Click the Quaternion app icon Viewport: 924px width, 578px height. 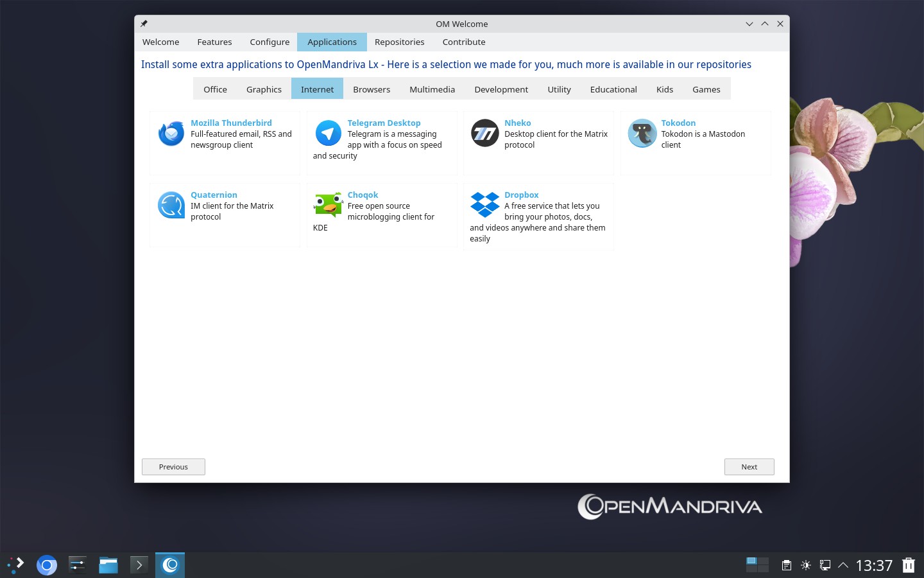click(x=171, y=206)
